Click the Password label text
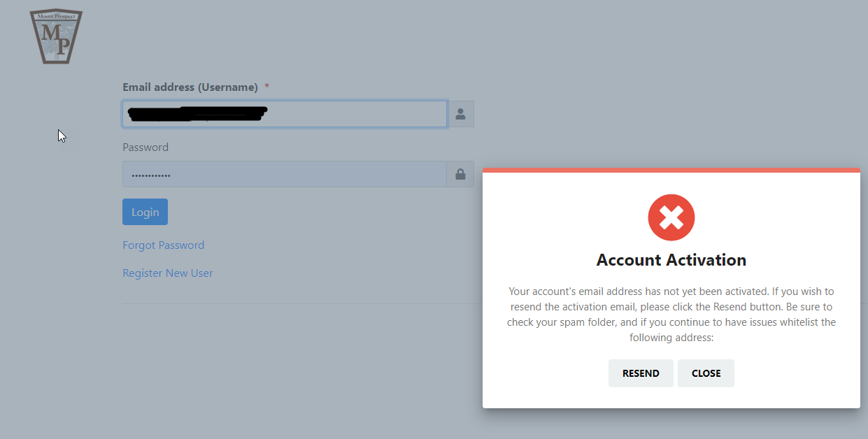Screen dimensions: 868x439 (145, 147)
